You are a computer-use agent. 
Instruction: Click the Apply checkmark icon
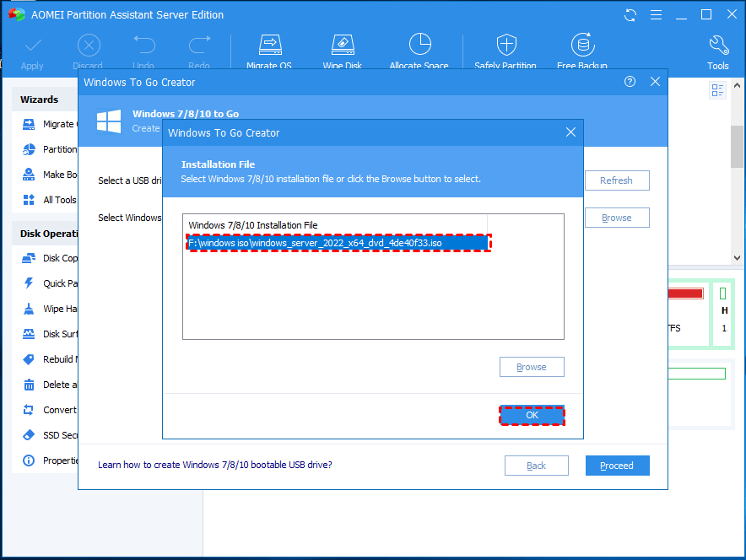click(33, 46)
